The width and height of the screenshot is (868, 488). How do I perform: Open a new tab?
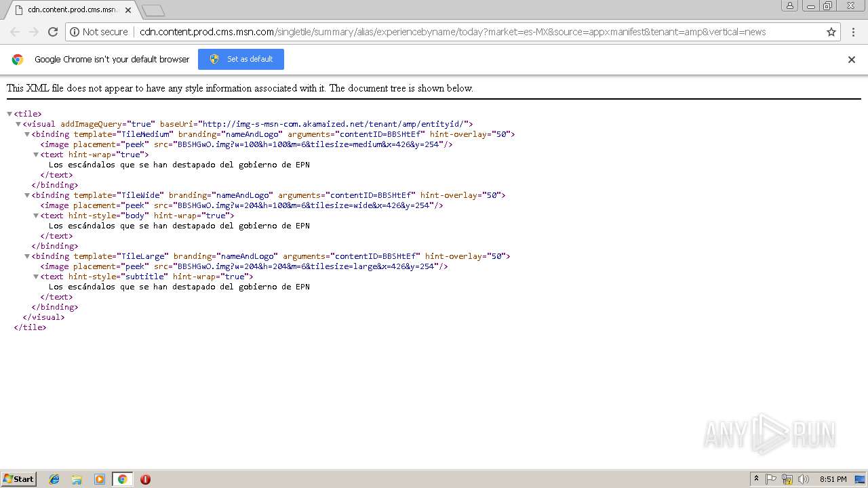(x=153, y=11)
